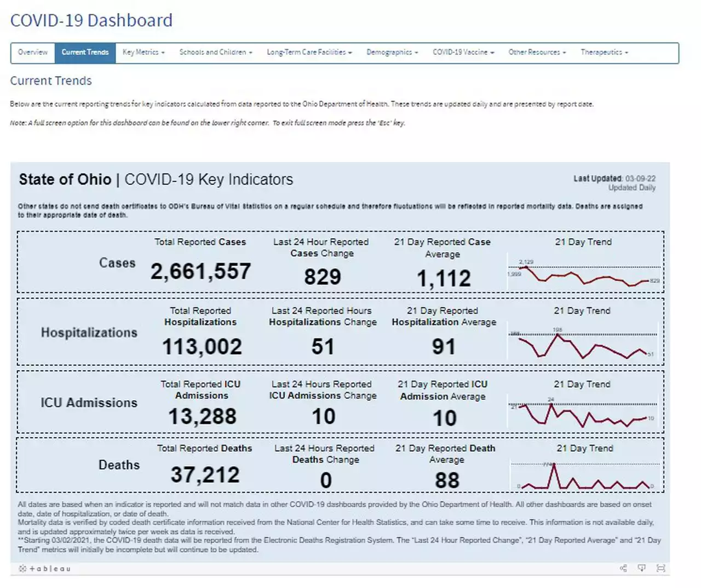
Task: Click the ICU Admissions trend sparkline
Action: [x=583, y=412]
